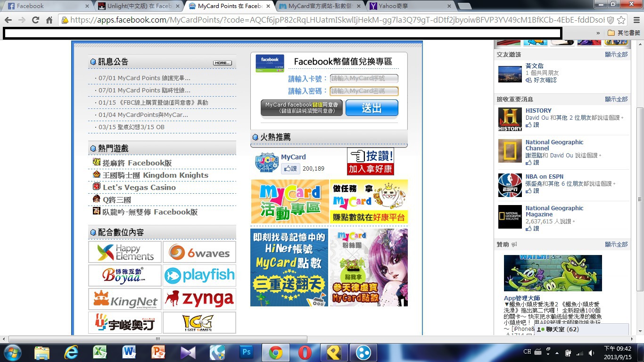Click the IGG partner logo
This screenshot has width=644, height=362.
click(x=199, y=323)
